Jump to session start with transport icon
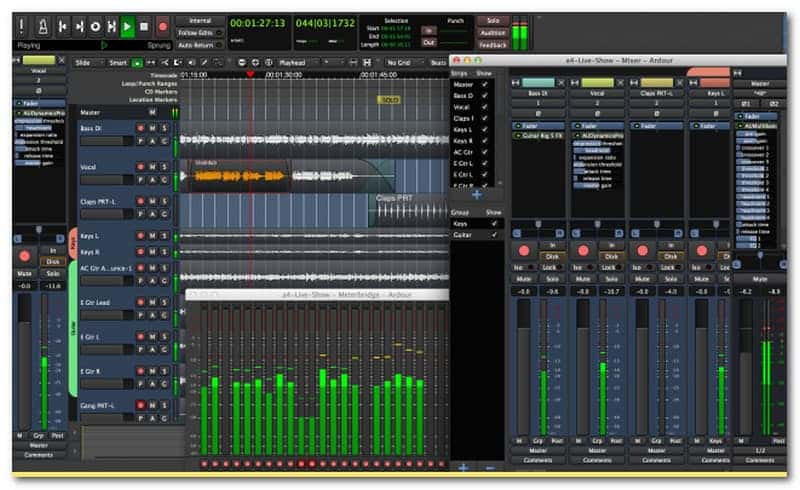 (x=62, y=26)
